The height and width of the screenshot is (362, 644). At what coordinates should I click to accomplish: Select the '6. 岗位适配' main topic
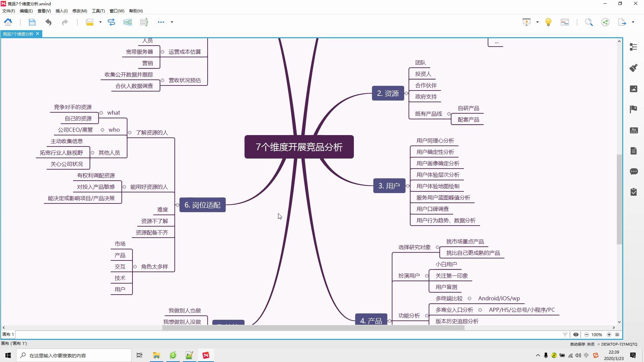(x=203, y=205)
